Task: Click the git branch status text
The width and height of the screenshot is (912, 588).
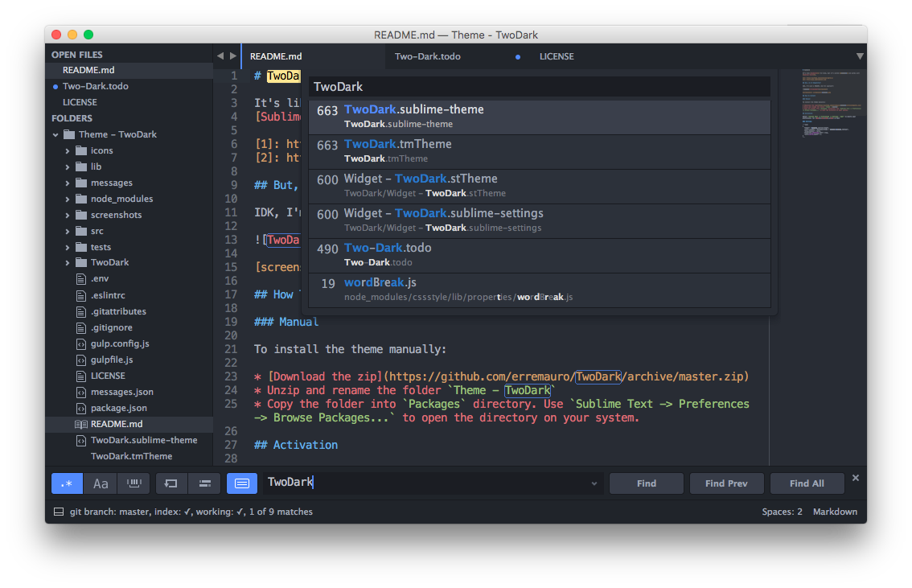Action: pyautogui.click(x=191, y=512)
